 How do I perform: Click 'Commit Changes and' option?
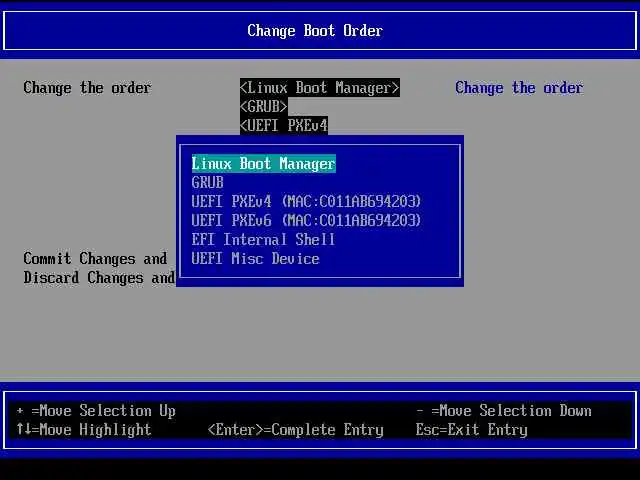(x=95, y=258)
